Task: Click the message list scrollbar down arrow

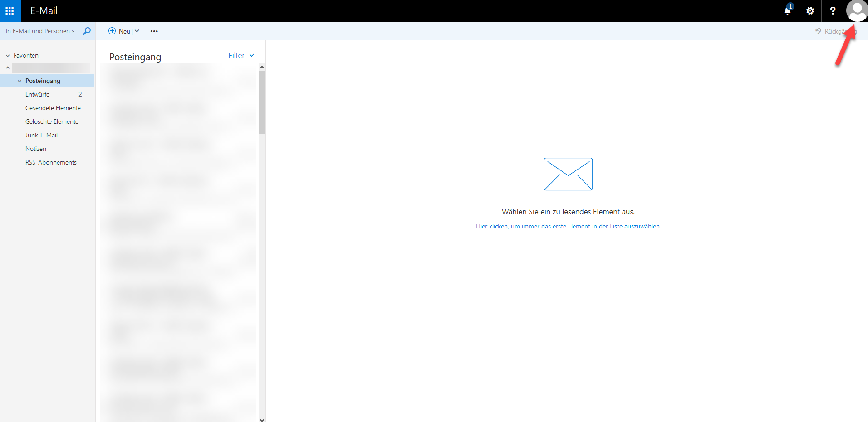Action: click(x=262, y=419)
